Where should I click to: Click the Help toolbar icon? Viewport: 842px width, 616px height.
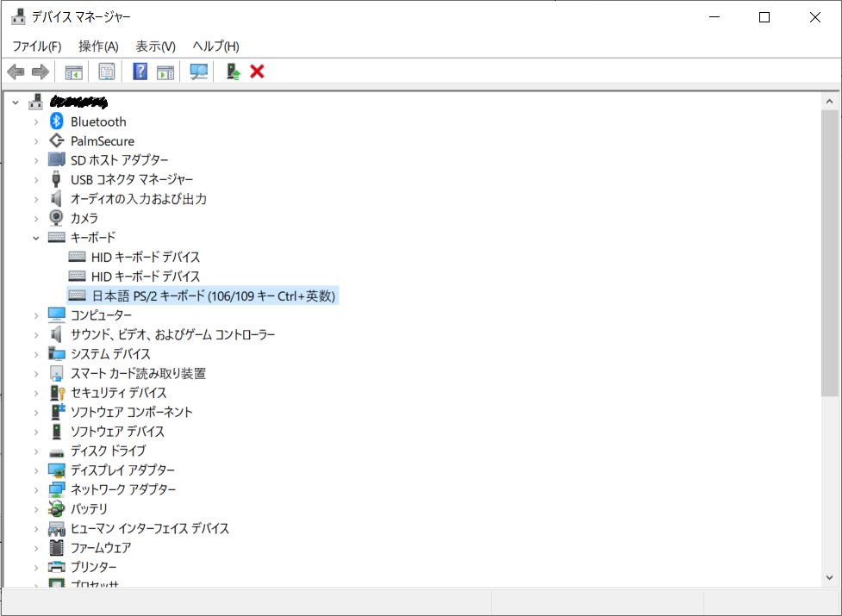pyautogui.click(x=140, y=72)
